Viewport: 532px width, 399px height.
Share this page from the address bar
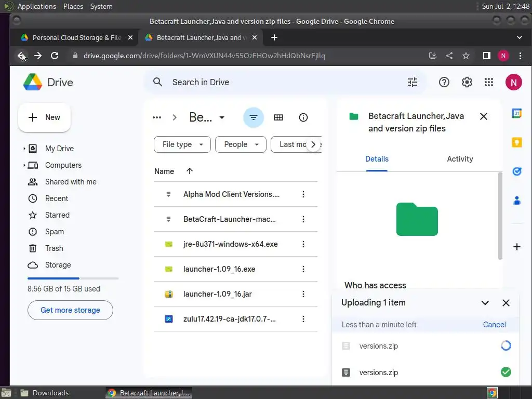[449, 56]
